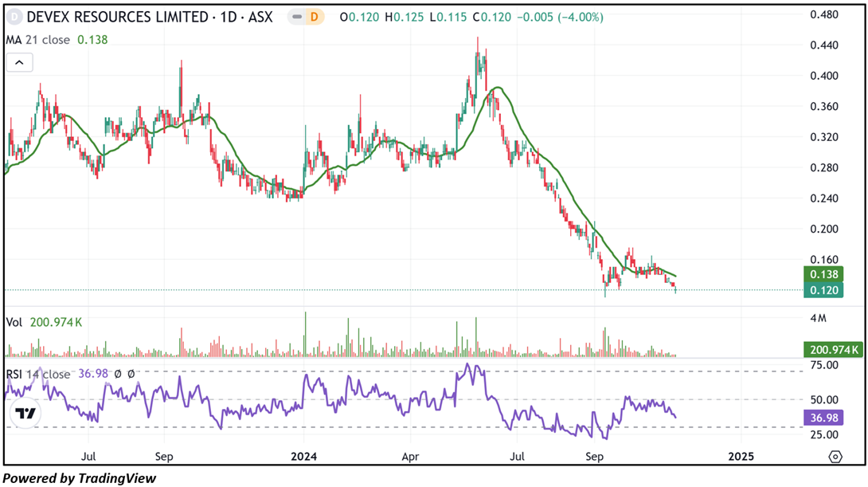868x487 pixels.
Task: Click the grey dash indicator in the title pill
Action: tap(297, 18)
